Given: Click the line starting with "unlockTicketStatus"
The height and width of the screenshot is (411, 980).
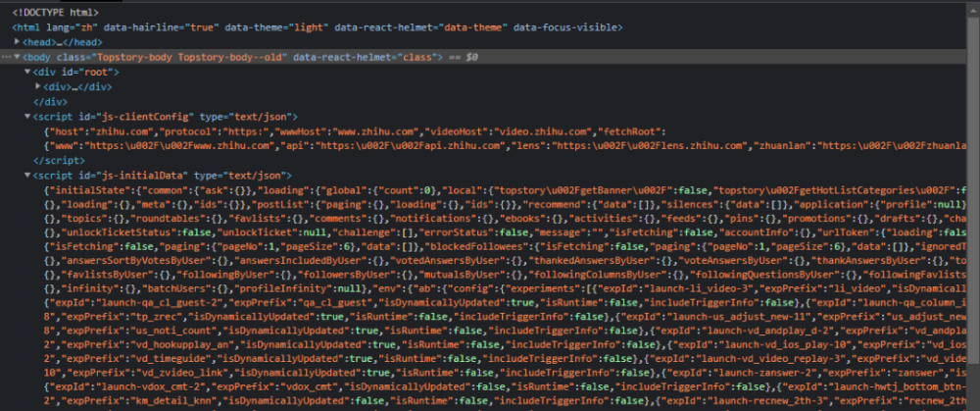Looking at the screenshot, I should [x=505, y=234].
